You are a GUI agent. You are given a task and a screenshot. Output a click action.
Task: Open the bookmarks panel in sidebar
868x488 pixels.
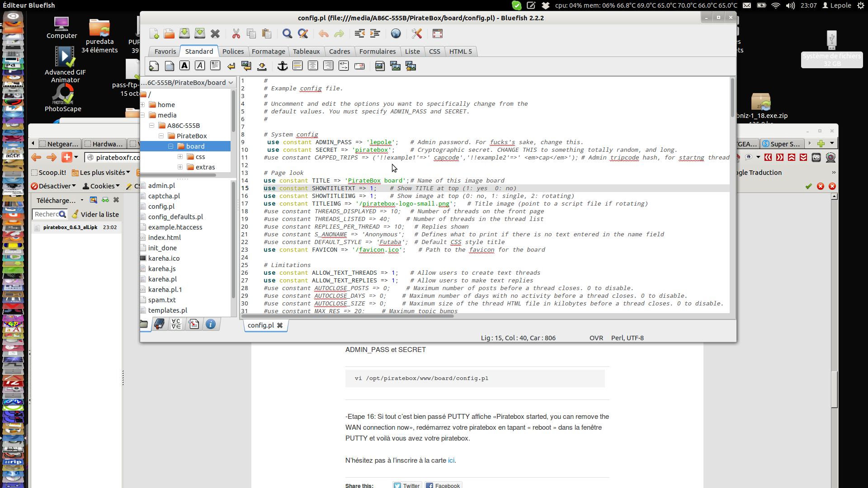pyautogui.click(x=159, y=324)
